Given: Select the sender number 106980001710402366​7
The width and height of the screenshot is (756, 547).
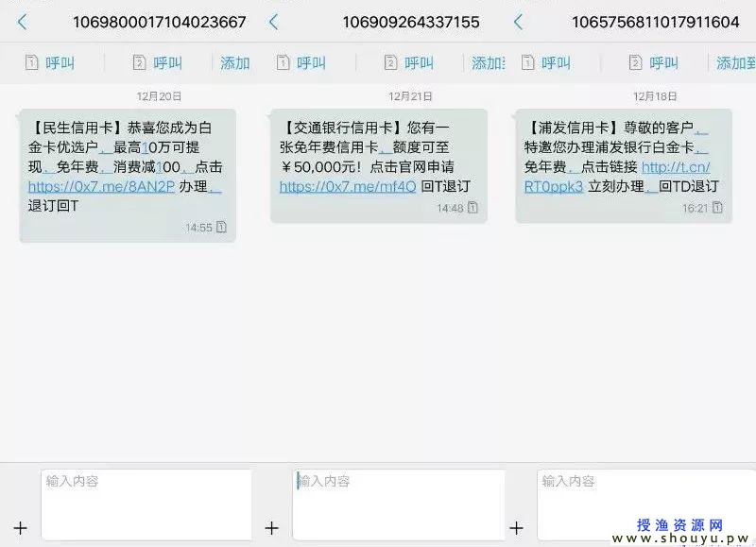Looking at the screenshot, I should pos(159,22).
